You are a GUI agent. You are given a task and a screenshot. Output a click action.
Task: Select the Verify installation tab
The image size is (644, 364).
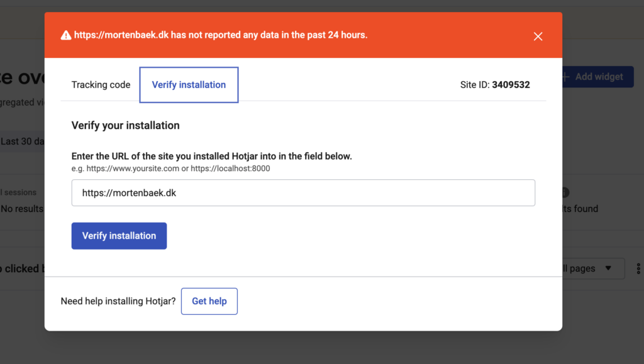click(189, 85)
